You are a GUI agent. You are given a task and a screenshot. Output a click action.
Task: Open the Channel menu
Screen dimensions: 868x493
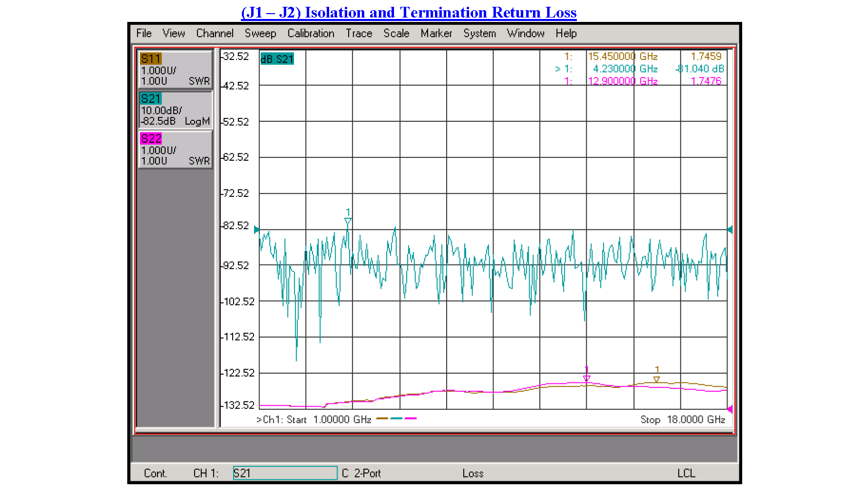pyautogui.click(x=215, y=33)
